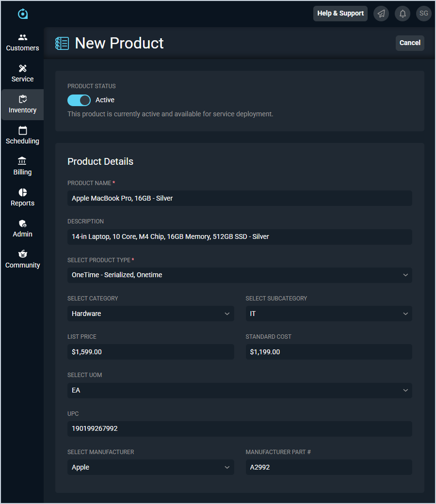Viewport: 436px width, 504px height.
Task: Click the UPC input field
Action: pos(240,429)
